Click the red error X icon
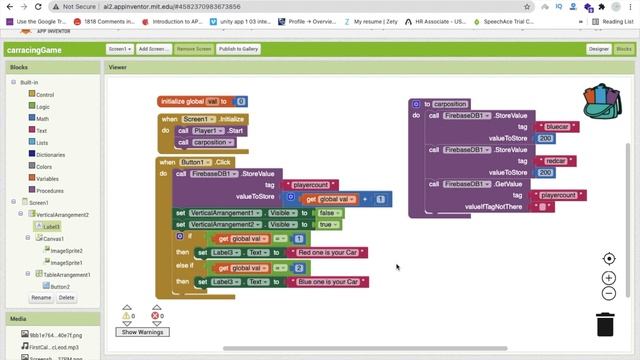 point(155,316)
